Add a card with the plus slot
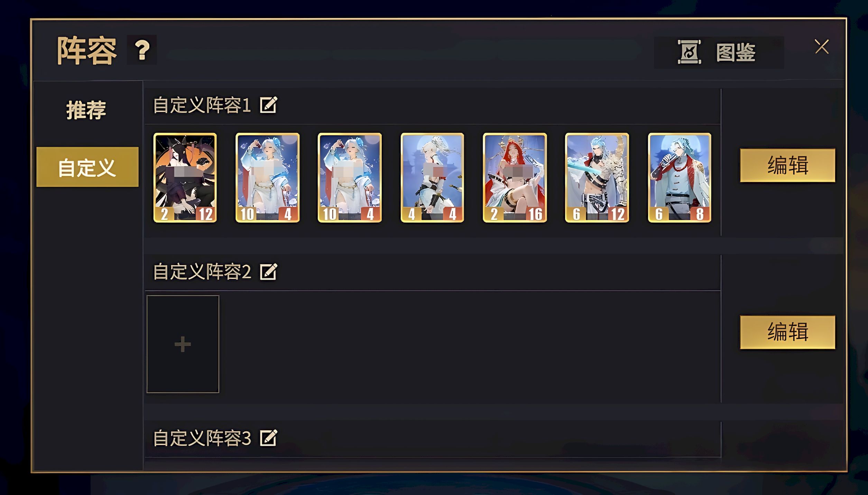Image resolution: width=868 pixels, height=495 pixels. point(183,344)
